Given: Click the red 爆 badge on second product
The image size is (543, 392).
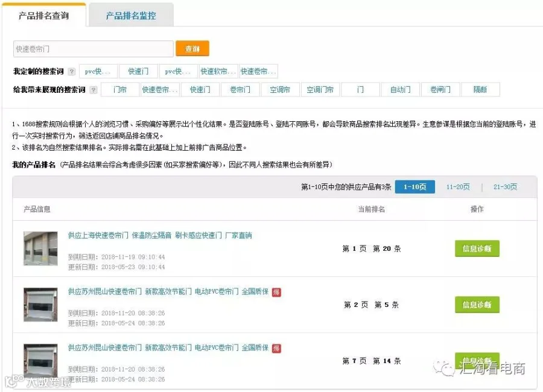Looking at the screenshot, I should coord(276,292).
